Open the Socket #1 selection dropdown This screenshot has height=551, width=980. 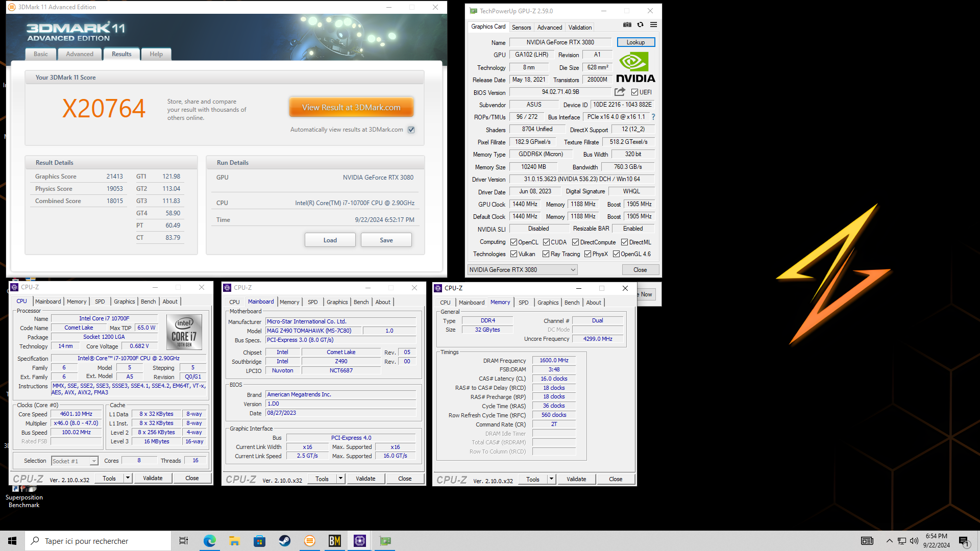[x=75, y=461]
